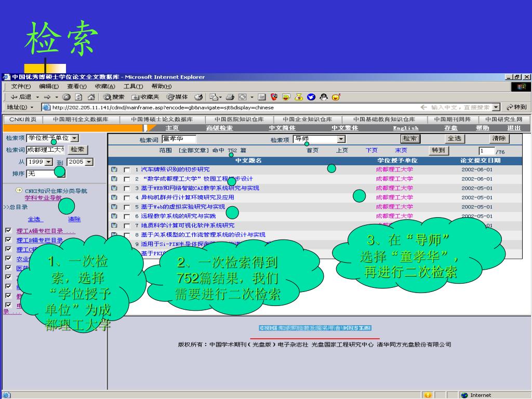Image resolution: width=532 pixels, height=399 pixels.
Task: Open the 帮助(H) menu
Action: pos(162,86)
